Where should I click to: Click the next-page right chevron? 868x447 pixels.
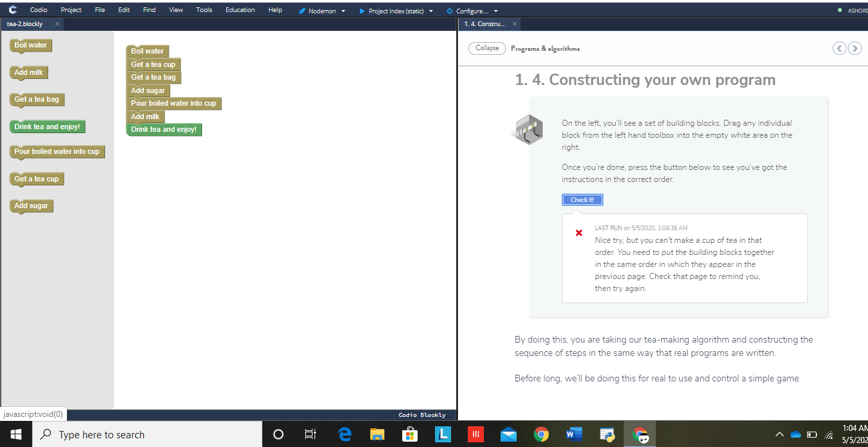855,48
